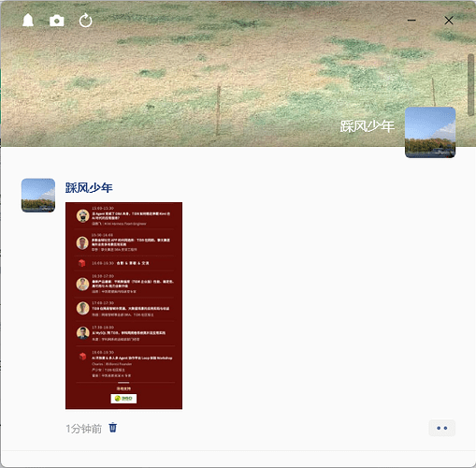This screenshot has height=468, width=476.
Task: Click the white 踩风少年 name on the cover
Action: tap(368, 126)
